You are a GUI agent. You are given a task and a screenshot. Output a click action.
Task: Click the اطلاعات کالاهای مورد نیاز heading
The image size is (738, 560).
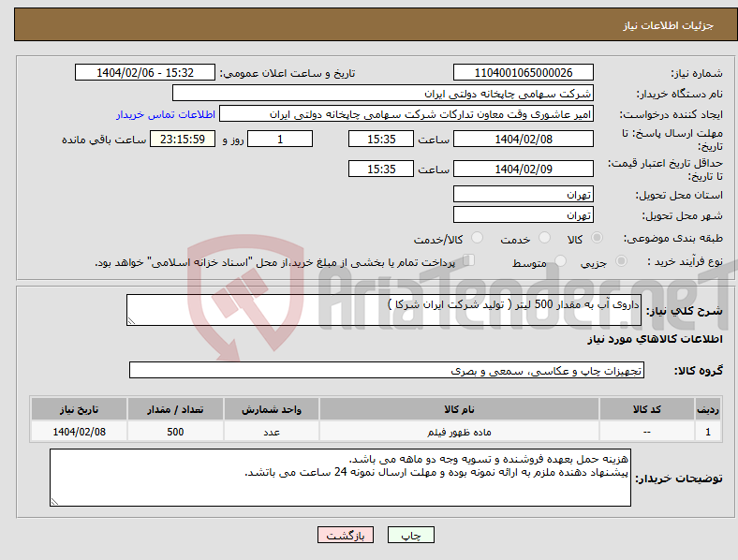coord(655,339)
